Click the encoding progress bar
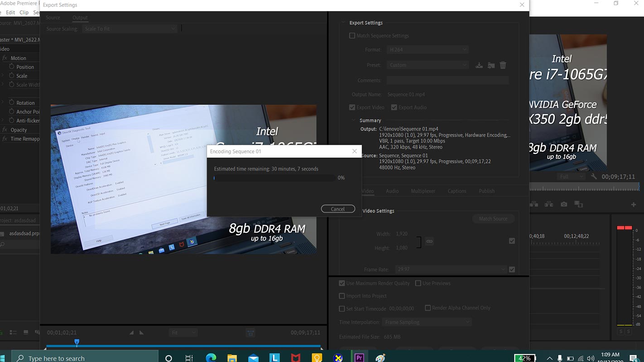Image resolution: width=644 pixels, height=362 pixels. click(274, 178)
